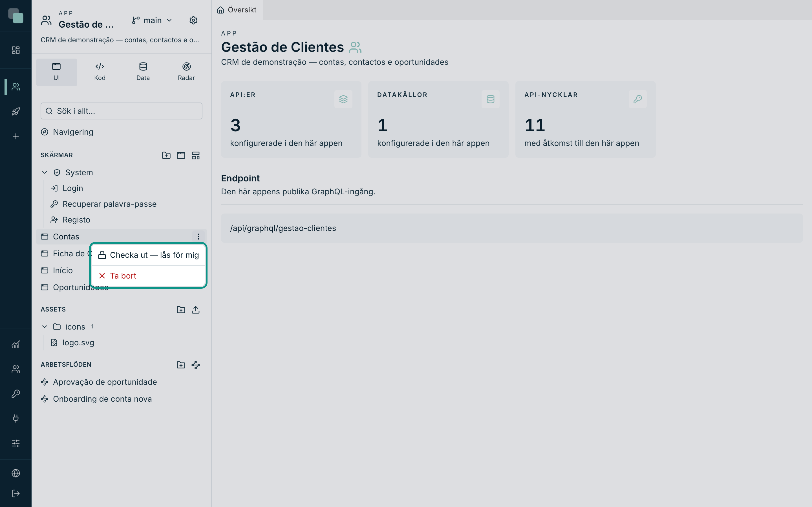Viewport: 812px width, 507px height.
Task: Switch to the Kod tab
Action: coord(100,72)
